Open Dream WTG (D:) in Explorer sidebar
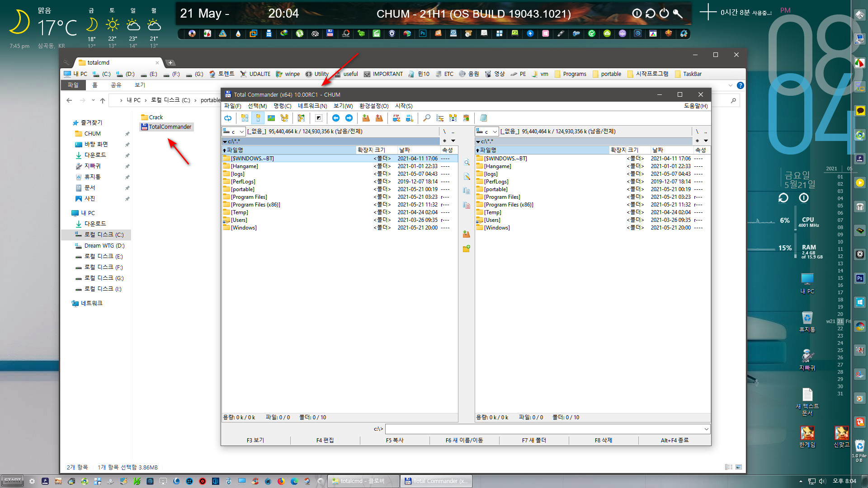The height and width of the screenshot is (488, 868). (x=99, y=246)
